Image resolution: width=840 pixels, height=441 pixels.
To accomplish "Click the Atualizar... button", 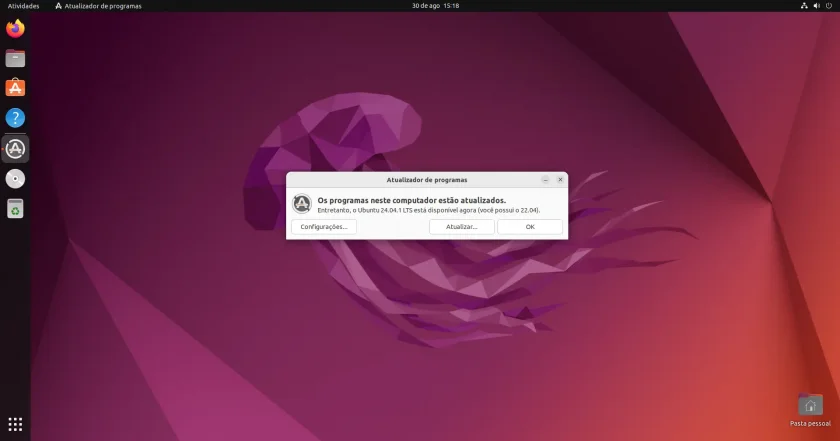I will (x=462, y=227).
